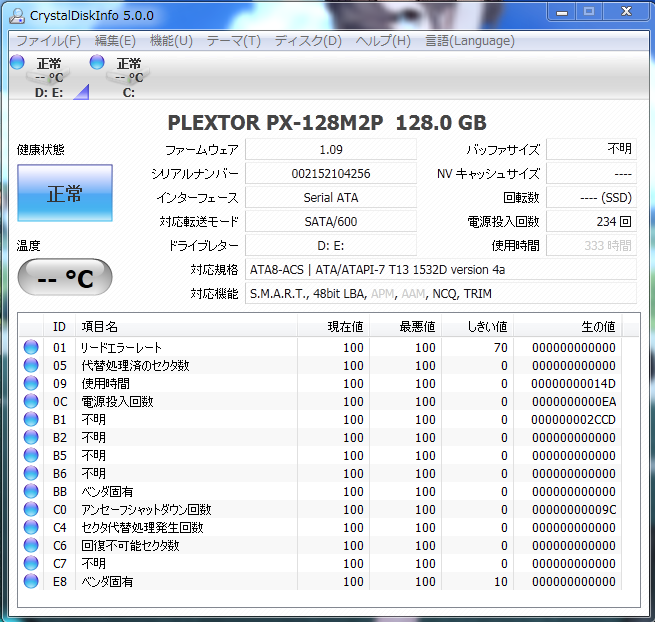Click the 不明 buffer size field
The image size is (655, 622).
(592, 149)
